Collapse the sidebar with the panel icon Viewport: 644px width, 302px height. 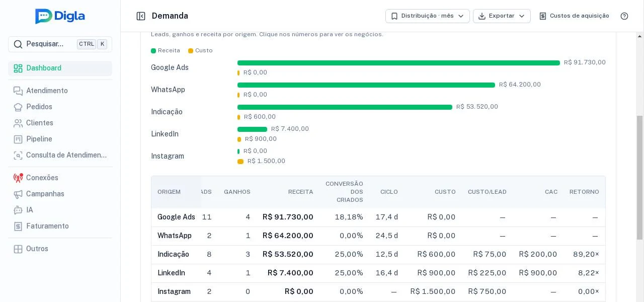141,16
